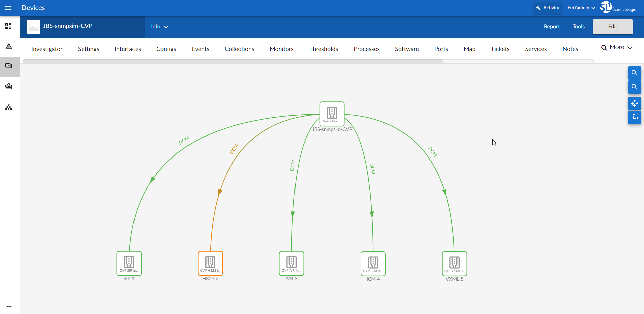The image size is (644, 314).
Task: Select the SIP 1 device node
Action: click(129, 263)
